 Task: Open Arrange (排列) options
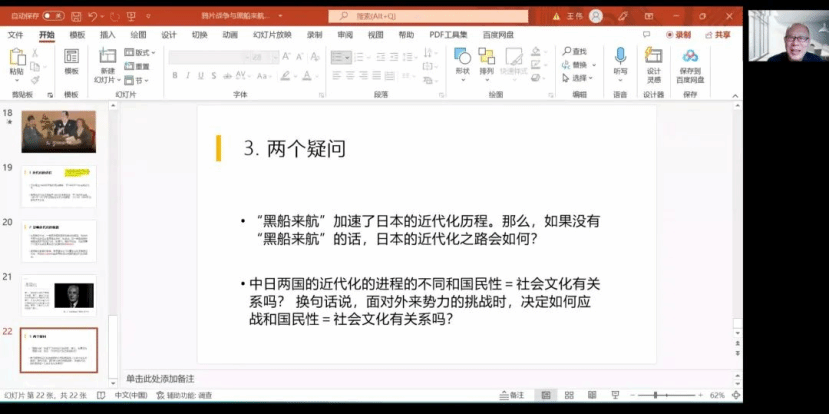(x=486, y=62)
